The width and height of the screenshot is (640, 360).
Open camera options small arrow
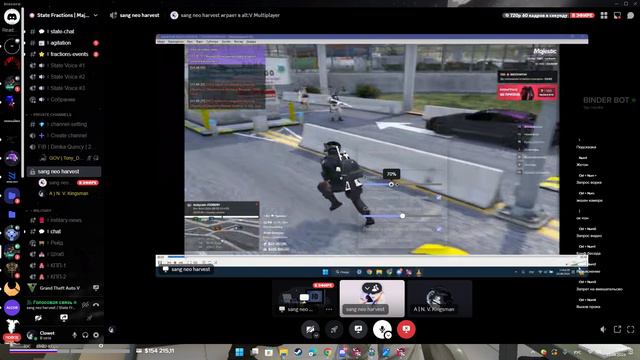[316, 336]
